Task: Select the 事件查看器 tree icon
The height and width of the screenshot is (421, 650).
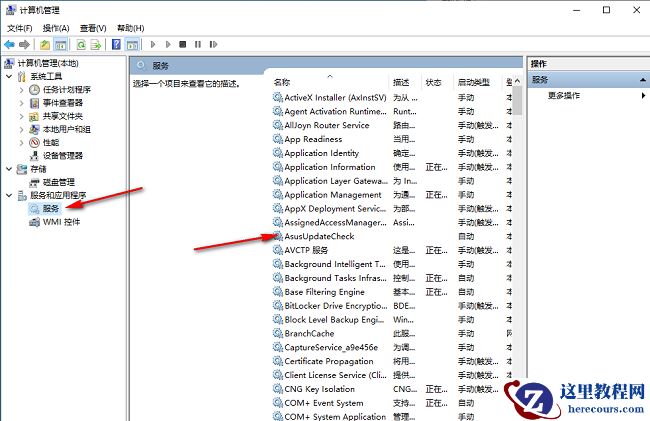Action: tap(34, 103)
